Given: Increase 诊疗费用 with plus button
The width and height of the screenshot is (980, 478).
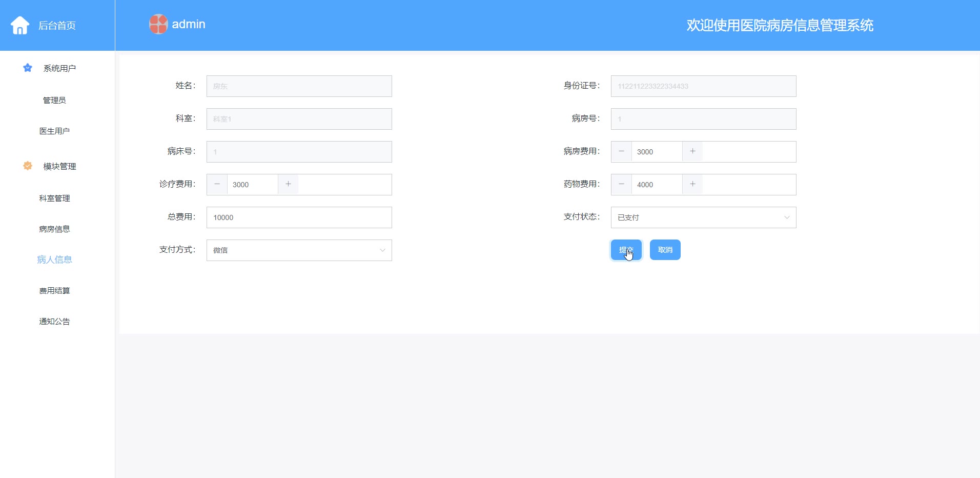Looking at the screenshot, I should click(x=288, y=184).
